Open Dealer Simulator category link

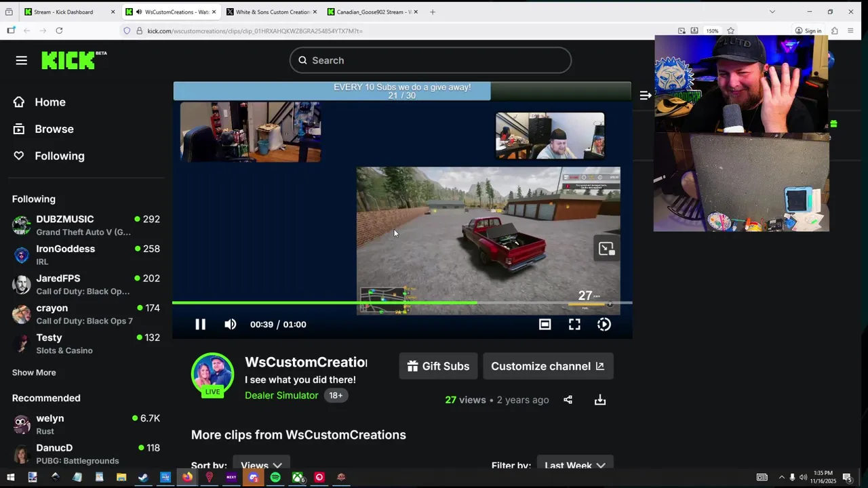coord(281,395)
